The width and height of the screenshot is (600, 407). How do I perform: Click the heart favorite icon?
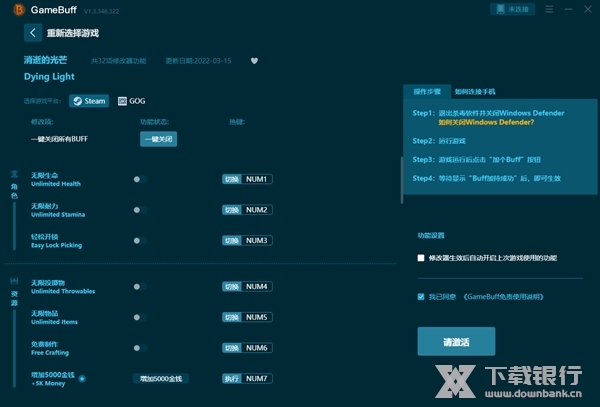click(x=254, y=60)
